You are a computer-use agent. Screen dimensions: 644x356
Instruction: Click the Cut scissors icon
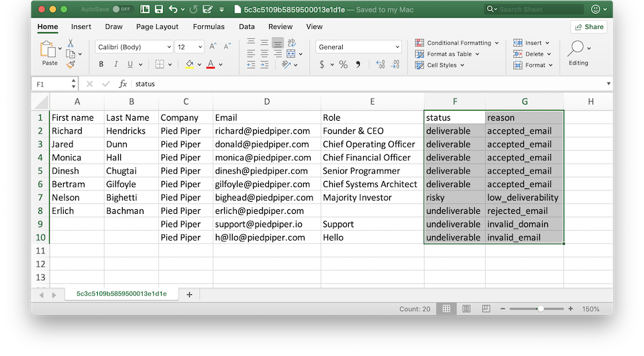pyautogui.click(x=70, y=43)
